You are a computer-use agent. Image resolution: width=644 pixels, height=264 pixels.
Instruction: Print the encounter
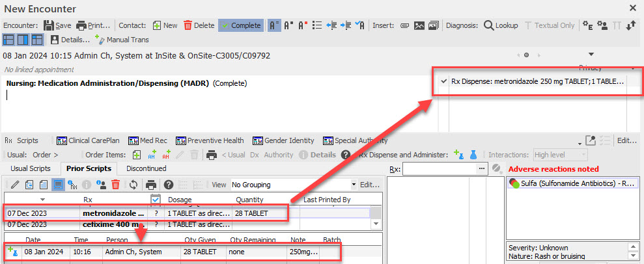point(94,25)
